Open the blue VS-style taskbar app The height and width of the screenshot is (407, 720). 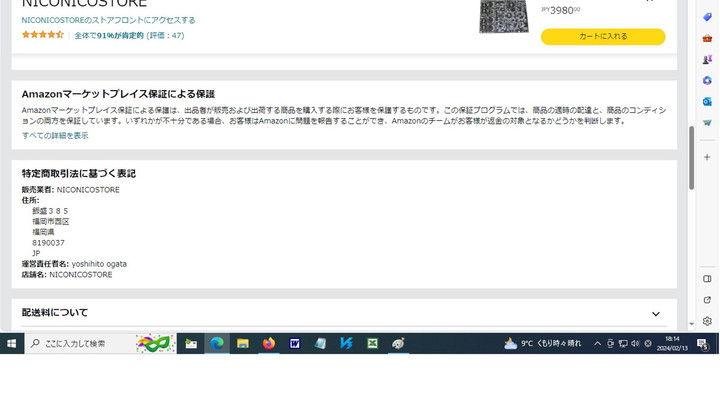346,344
